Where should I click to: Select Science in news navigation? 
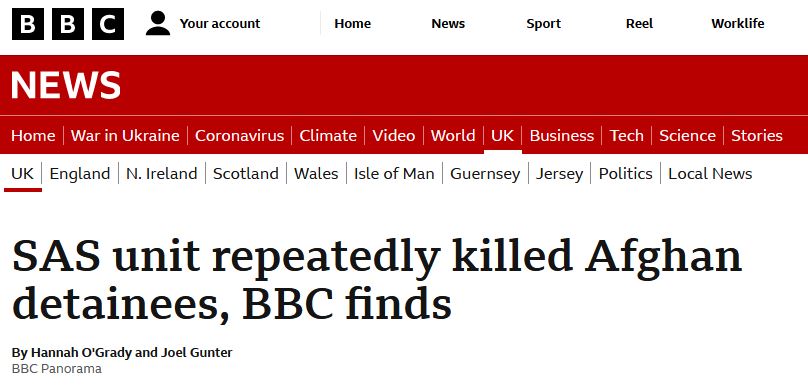(x=687, y=136)
